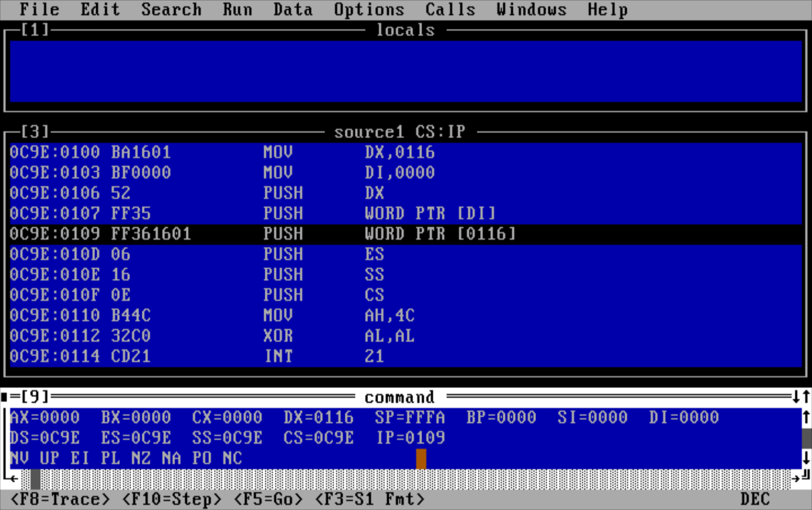Select the PUSH DX instruction line
Image resolution: width=812 pixels, height=510 pixels.
(406, 193)
